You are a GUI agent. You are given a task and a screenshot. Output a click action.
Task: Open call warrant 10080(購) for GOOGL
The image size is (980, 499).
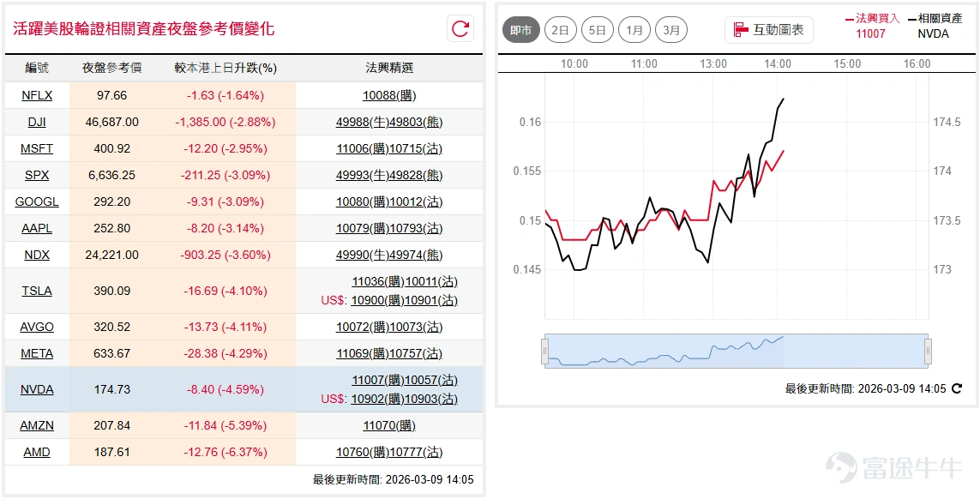(x=363, y=202)
